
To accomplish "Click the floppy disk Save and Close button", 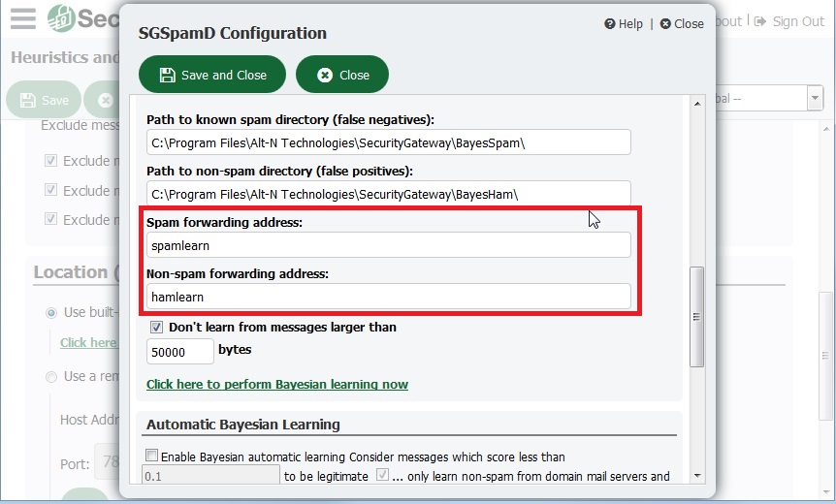I will [212, 75].
